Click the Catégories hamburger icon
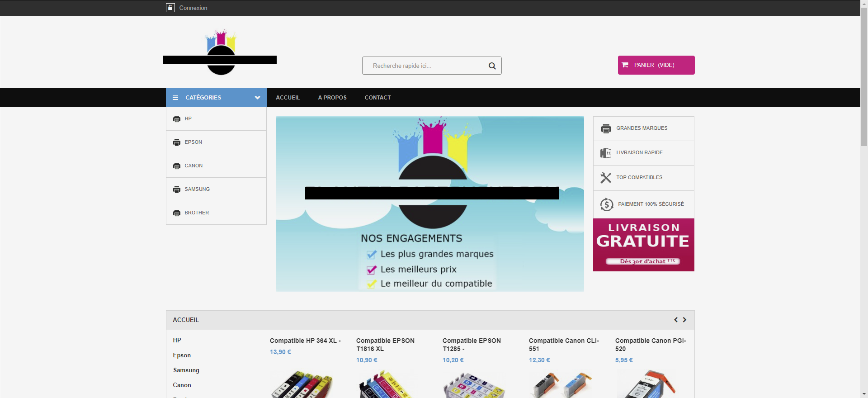 pyautogui.click(x=175, y=98)
